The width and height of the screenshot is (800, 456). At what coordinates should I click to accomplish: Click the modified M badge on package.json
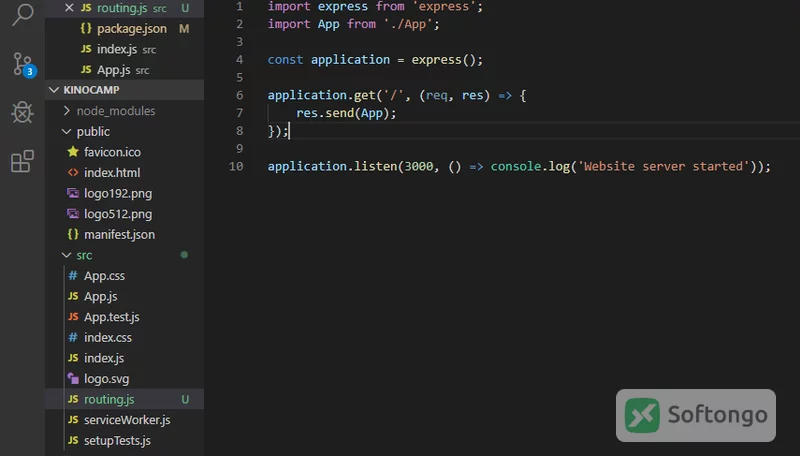point(184,29)
